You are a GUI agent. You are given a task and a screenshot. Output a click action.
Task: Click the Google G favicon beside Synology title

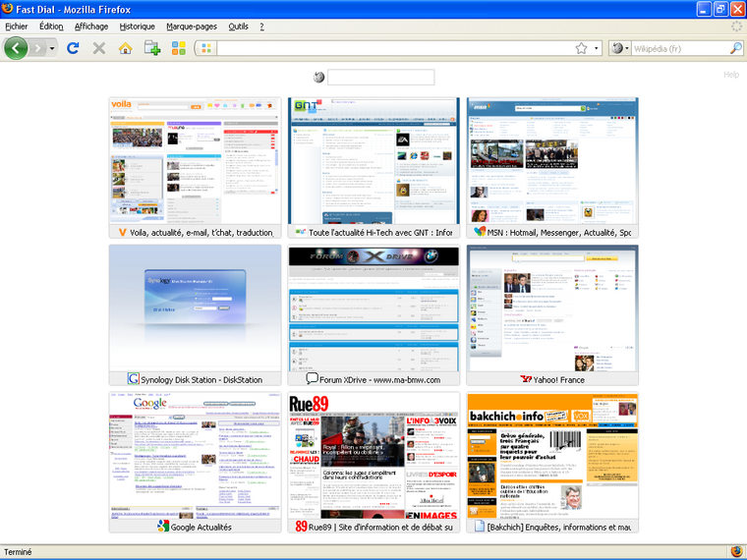(134, 379)
